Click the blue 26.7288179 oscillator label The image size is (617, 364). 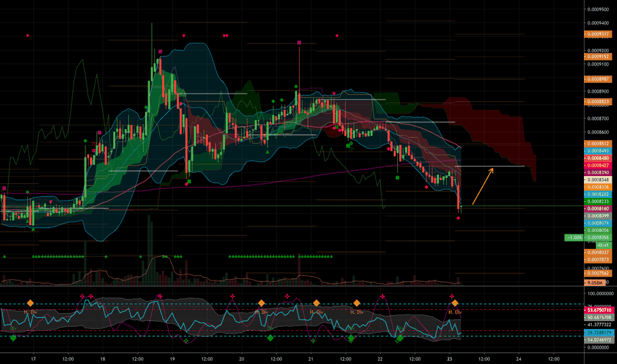click(599, 332)
